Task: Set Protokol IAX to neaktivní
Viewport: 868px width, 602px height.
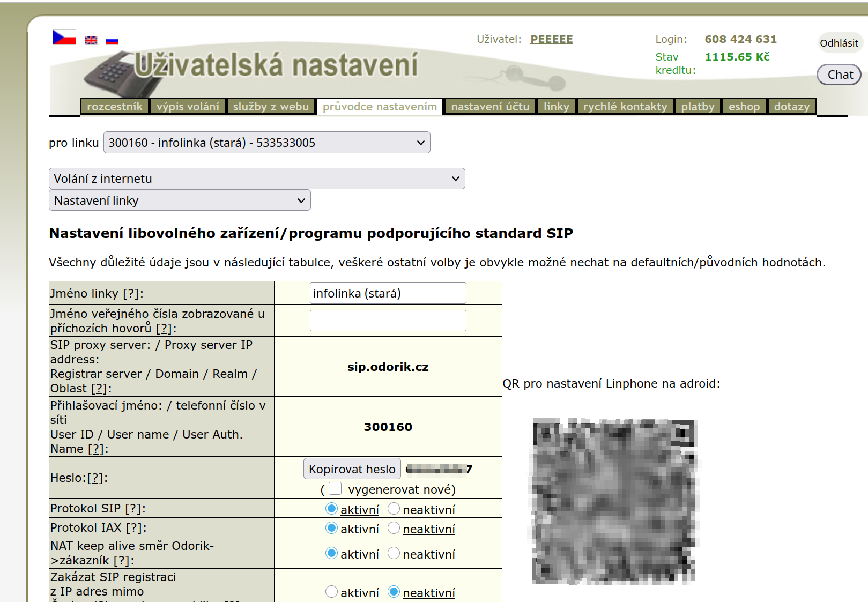Action: pyautogui.click(x=394, y=528)
